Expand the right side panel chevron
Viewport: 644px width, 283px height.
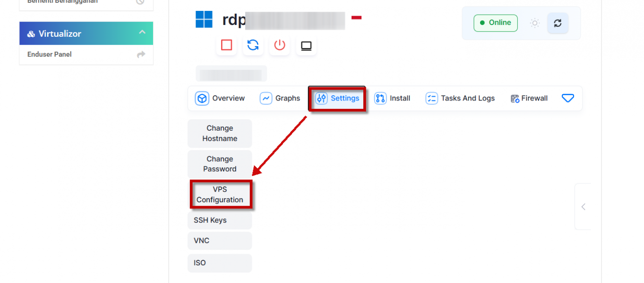(x=584, y=207)
